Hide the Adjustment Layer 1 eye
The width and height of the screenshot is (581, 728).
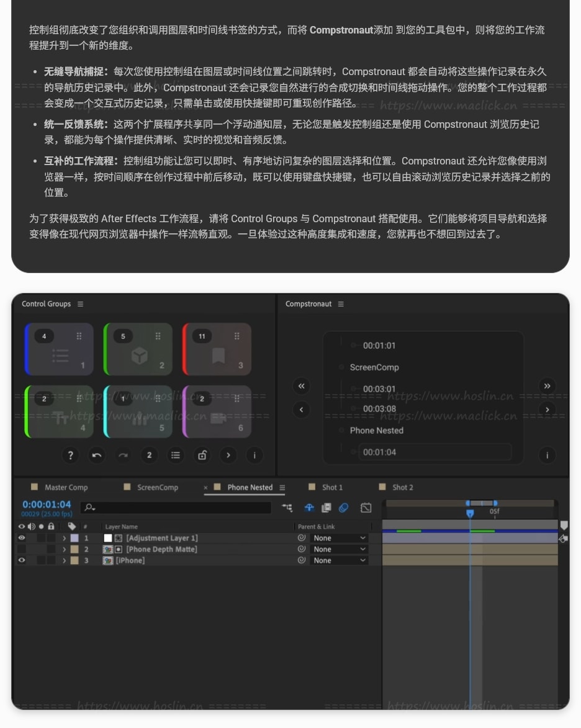(x=21, y=537)
